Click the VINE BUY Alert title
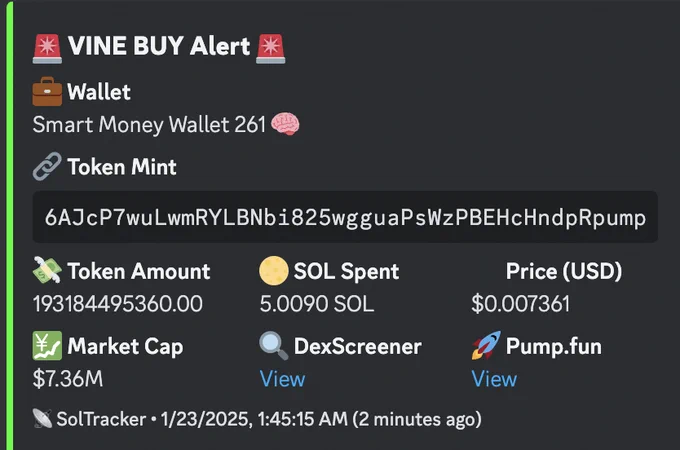The width and height of the screenshot is (680, 450). pos(159,46)
